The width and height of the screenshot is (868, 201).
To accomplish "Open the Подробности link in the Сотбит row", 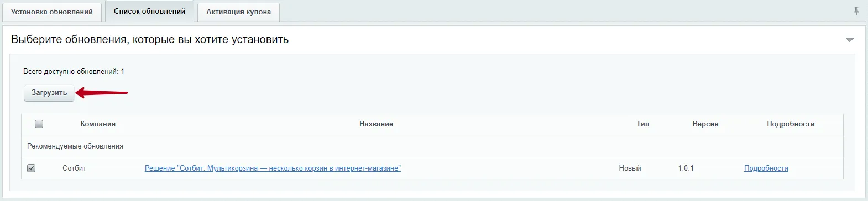I will pos(766,168).
